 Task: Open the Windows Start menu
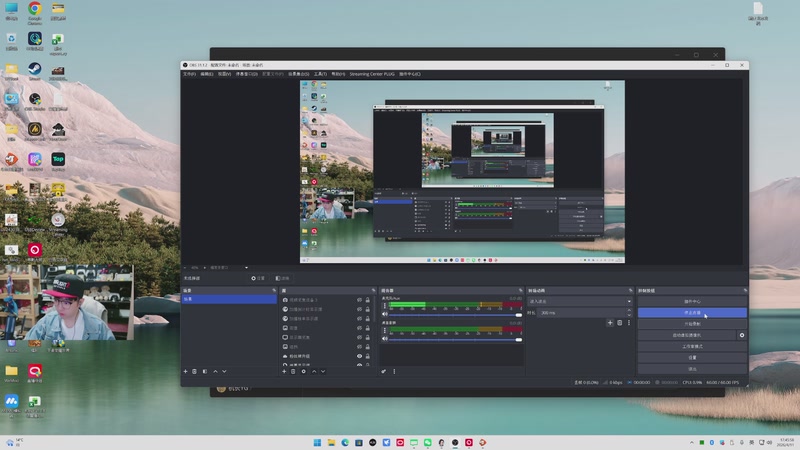coord(317,442)
